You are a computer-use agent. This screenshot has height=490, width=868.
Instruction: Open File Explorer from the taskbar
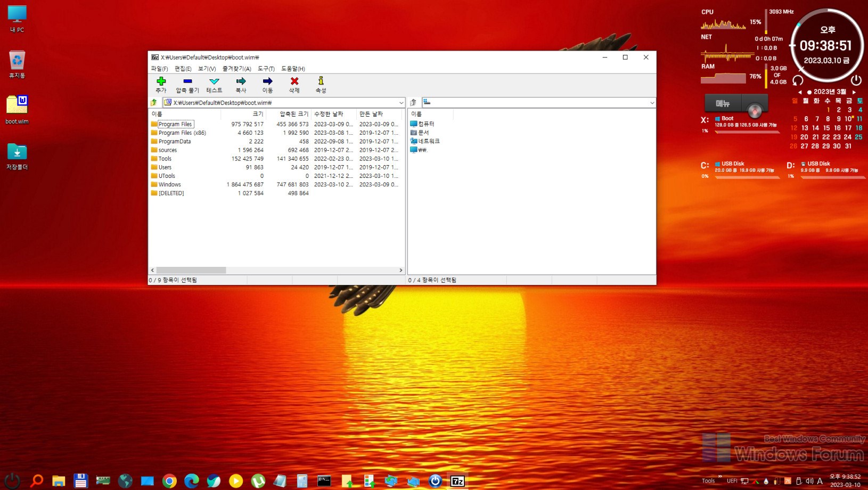coord(59,481)
